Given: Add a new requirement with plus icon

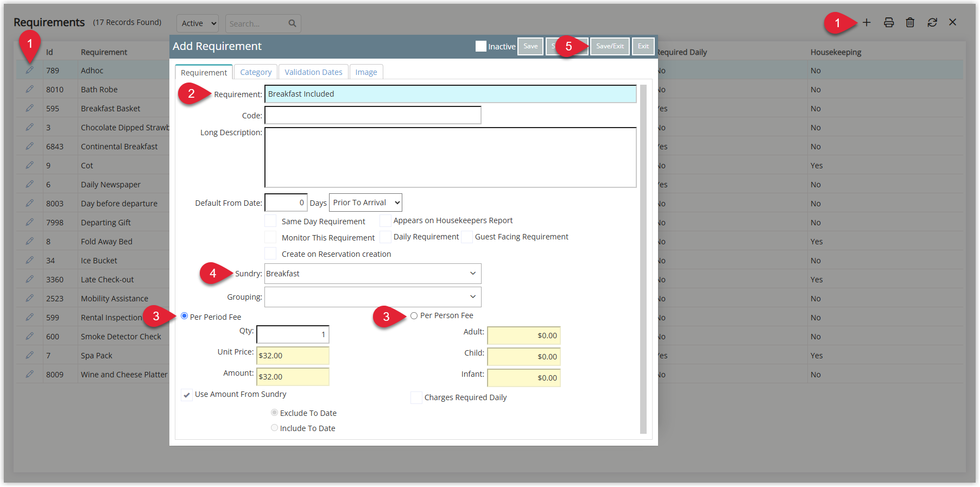Looking at the screenshot, I should 867,22.
